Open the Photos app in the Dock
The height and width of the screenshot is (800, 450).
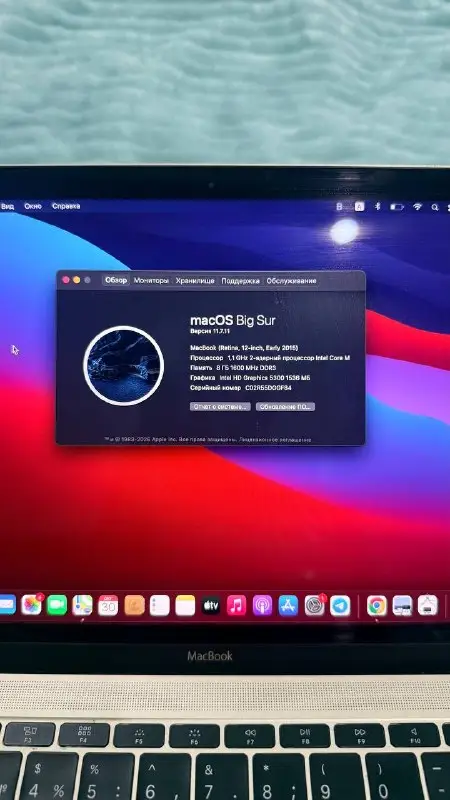31,605
